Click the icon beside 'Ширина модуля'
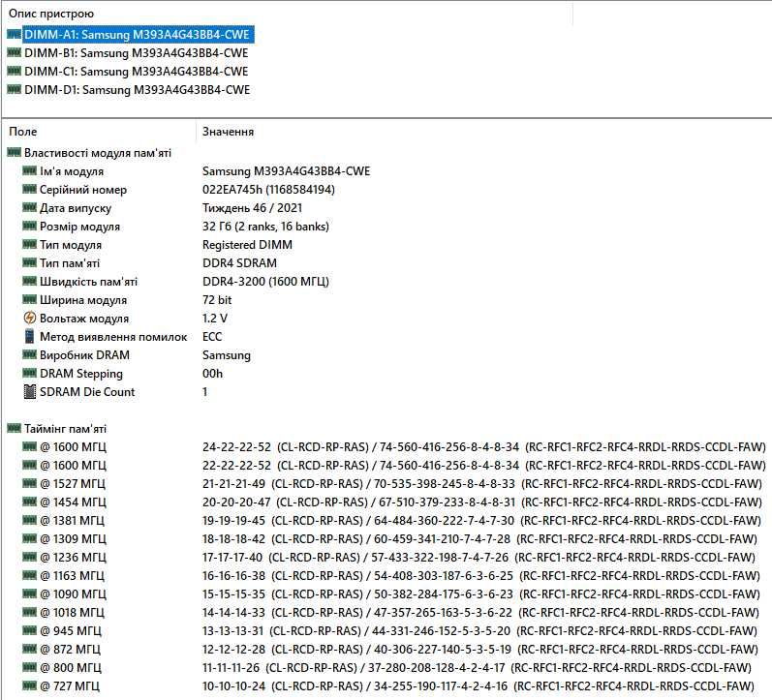The image size is (772, 700). pos(29,299)
